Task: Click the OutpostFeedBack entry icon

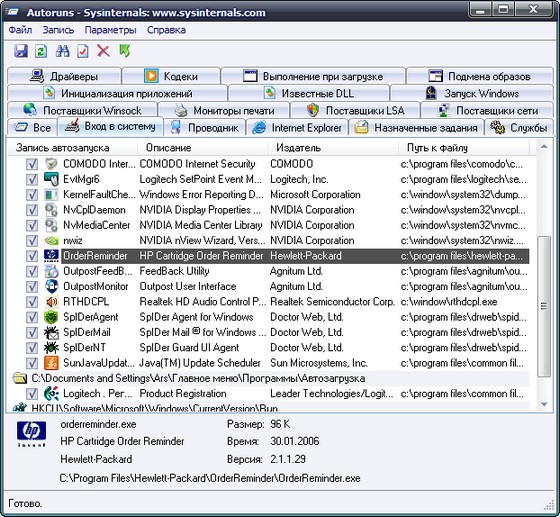Action: coord(51,271)
